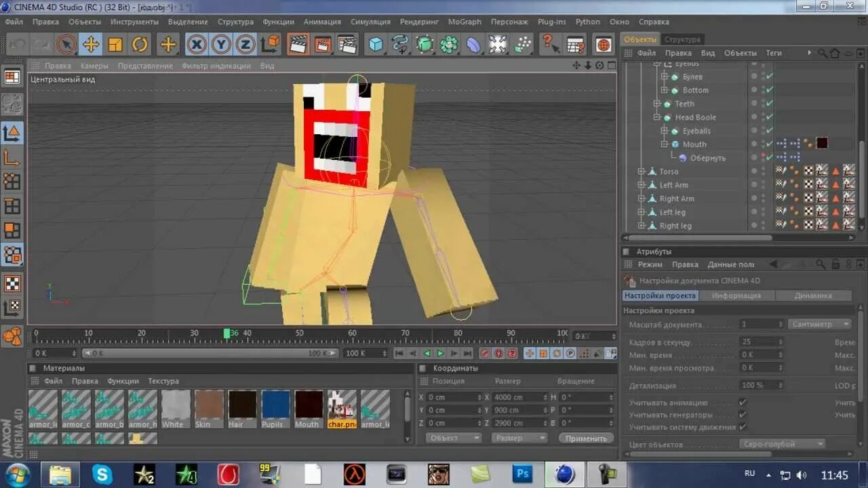Click the home icon in Objects manager

[835, 53]
